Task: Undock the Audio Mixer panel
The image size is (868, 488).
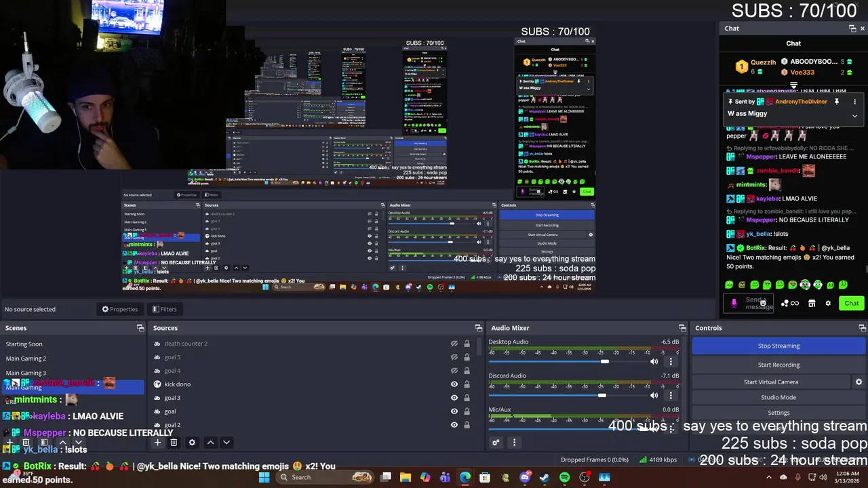Action: [x=682, y=328]
